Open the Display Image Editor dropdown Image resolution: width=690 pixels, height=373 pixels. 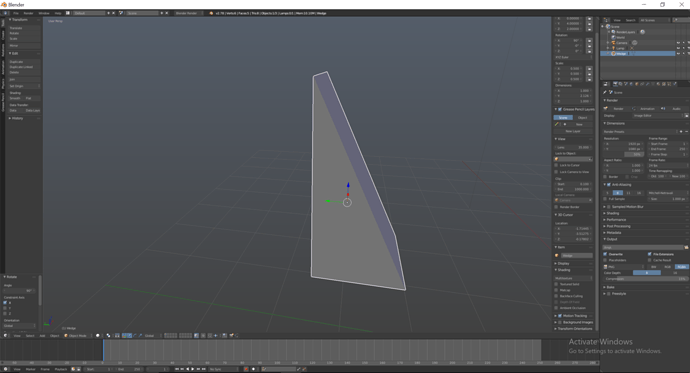click(x=658, y=116)
